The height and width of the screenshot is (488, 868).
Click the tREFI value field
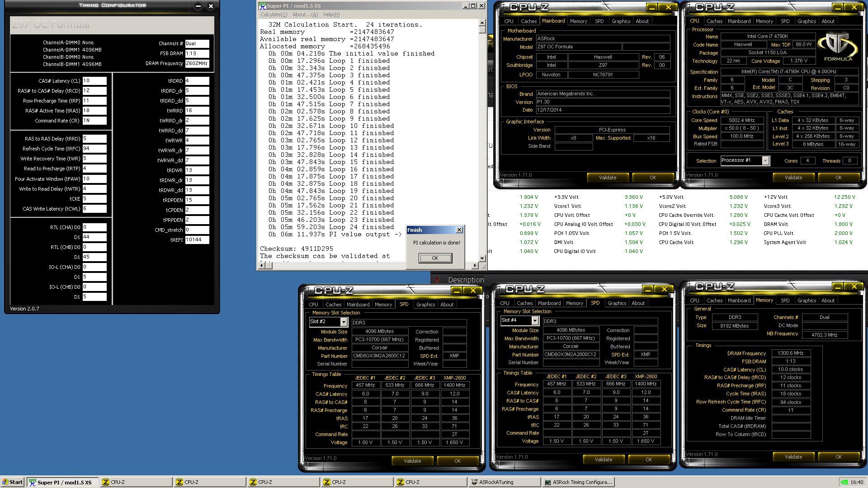197,240
